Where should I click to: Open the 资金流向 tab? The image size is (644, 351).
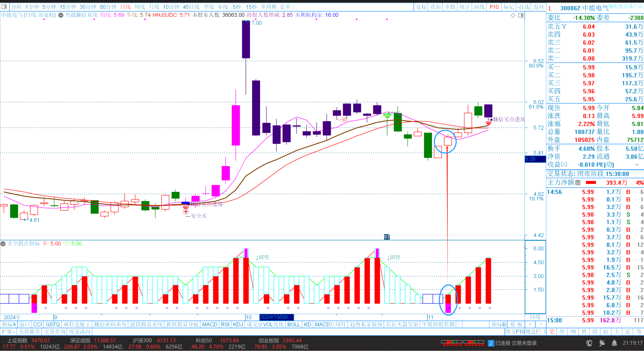pyautogui.click(x=80, y=332)
